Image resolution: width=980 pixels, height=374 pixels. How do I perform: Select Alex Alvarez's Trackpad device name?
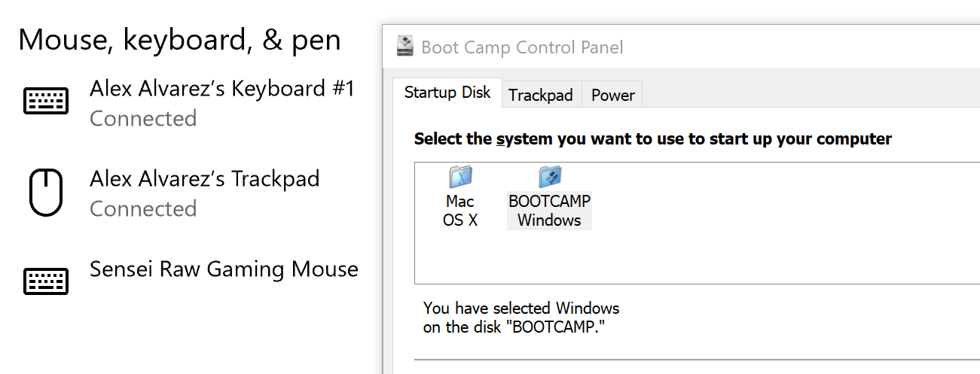pyautogui.click(x=204, y=179)
